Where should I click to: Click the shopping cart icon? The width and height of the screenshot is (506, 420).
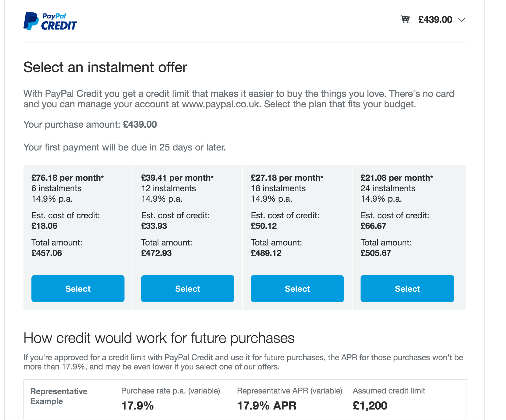point(405,19)
